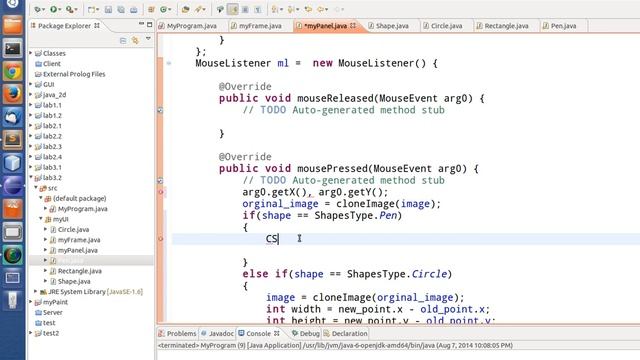Select External Prolog Files in Package Explorer
This screenshot has width=640, height=360.
click(74, 74)
